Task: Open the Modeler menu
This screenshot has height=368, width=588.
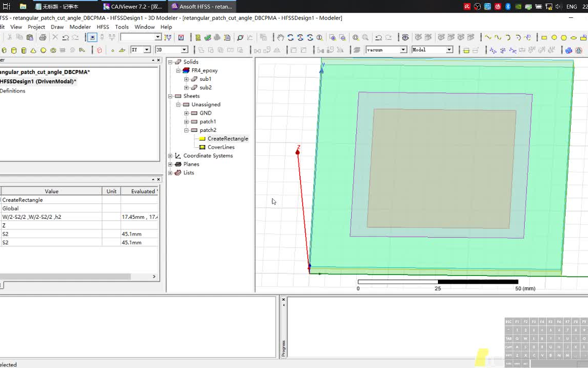Action: point(80,27)
